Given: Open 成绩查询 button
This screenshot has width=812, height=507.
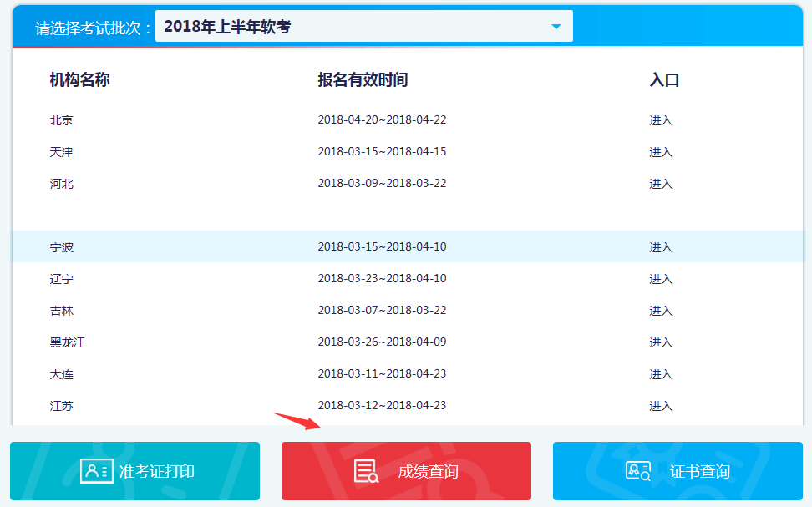Looking at the screenshot, I should click(x=407, y=471).
